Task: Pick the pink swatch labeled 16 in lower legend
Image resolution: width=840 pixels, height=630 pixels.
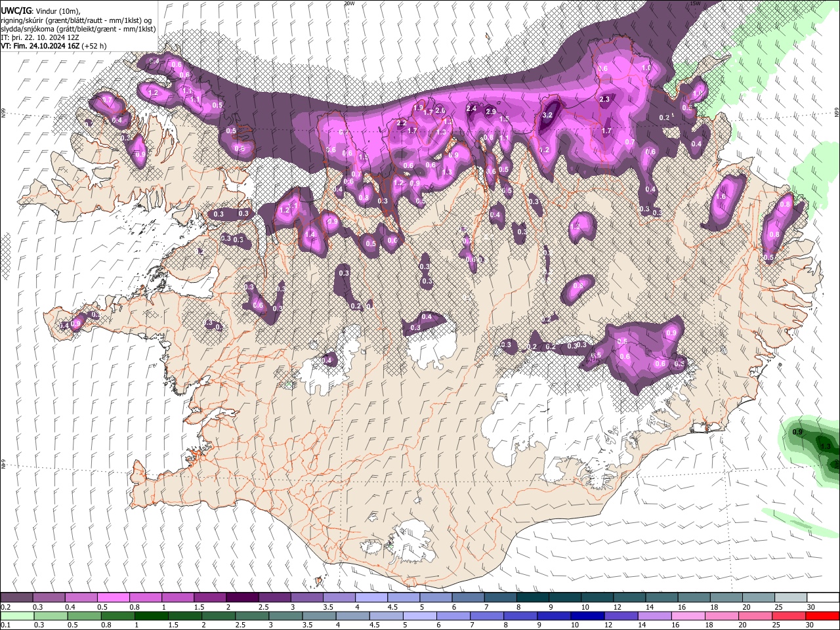Action: tap(688, 616)
